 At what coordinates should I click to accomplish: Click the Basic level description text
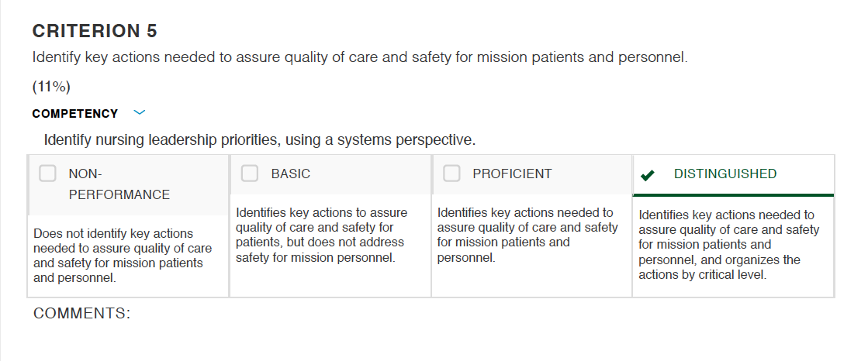[322, 235]
